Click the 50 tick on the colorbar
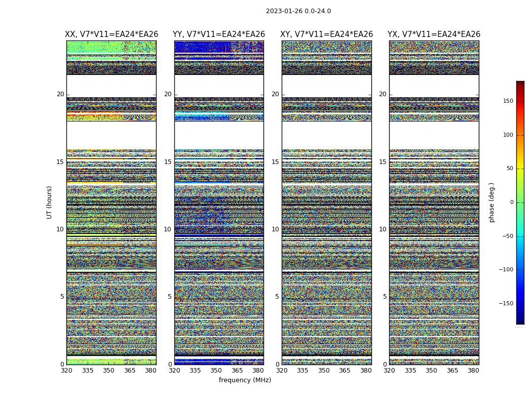 [510, 169]
